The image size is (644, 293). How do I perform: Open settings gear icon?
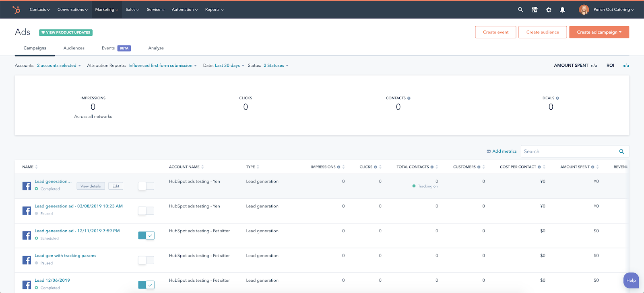click(549, 10)
